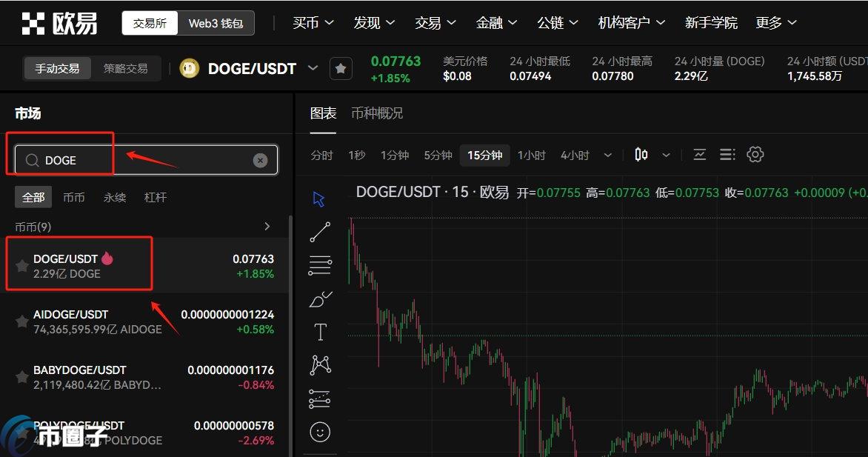Select 手动交易 mode
The image size is (868, 457).
[x=57, y=69]
